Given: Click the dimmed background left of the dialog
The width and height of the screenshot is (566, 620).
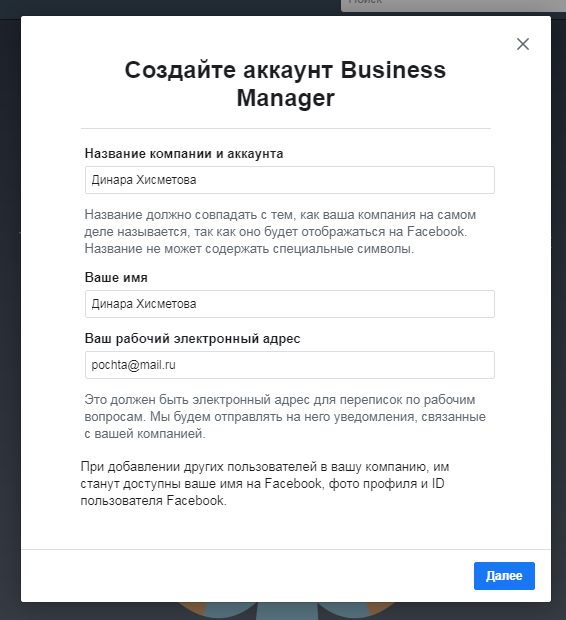Looking at the screenshot, I should 10,316.
